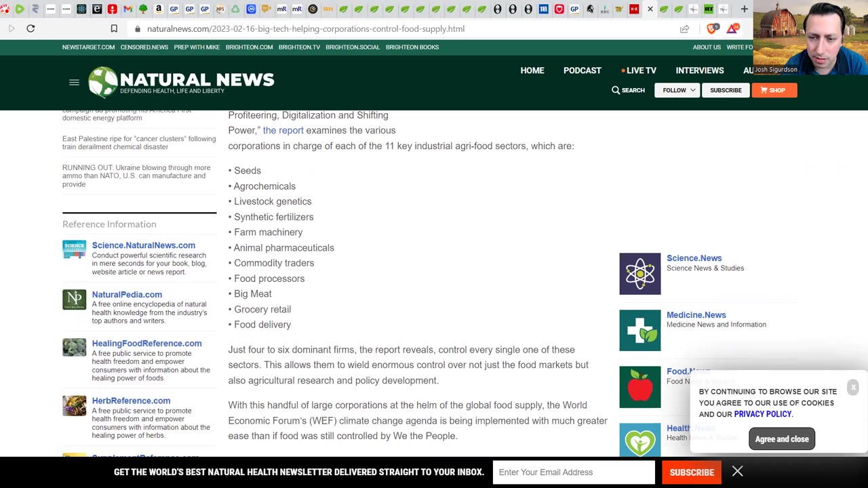This screenshot has width=868, height=488.
Task: Click the address bar URL
Action: [x=305, y=29]
